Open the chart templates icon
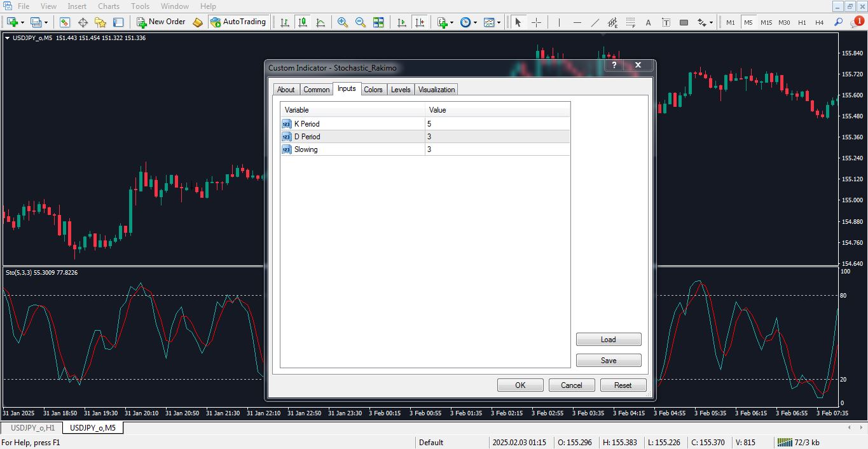This screenshot has height=449, width=868. point(488,22)
